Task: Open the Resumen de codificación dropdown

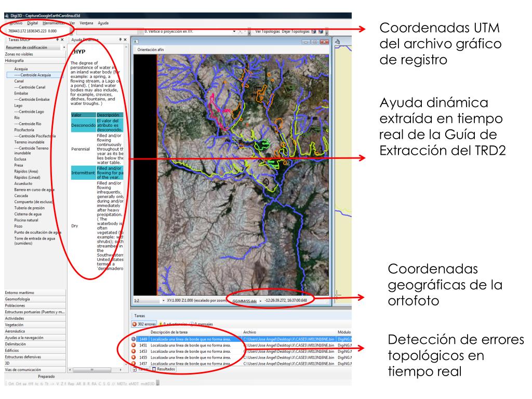Action: [64, 47]
